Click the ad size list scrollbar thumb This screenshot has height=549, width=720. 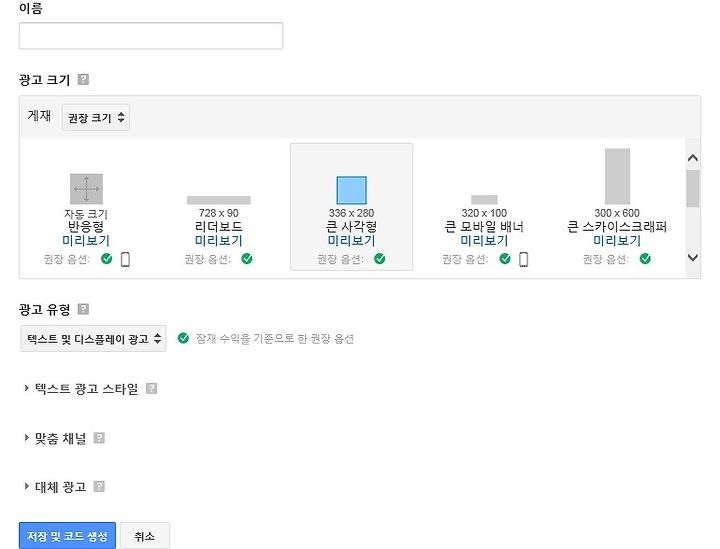[x=693, y=189]
